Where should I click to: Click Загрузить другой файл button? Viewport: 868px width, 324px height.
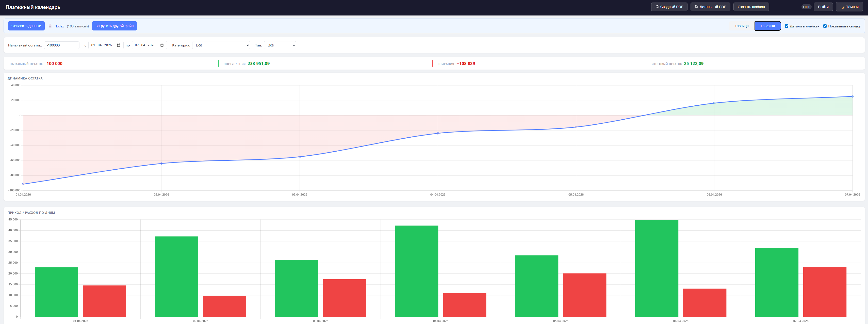114,26
